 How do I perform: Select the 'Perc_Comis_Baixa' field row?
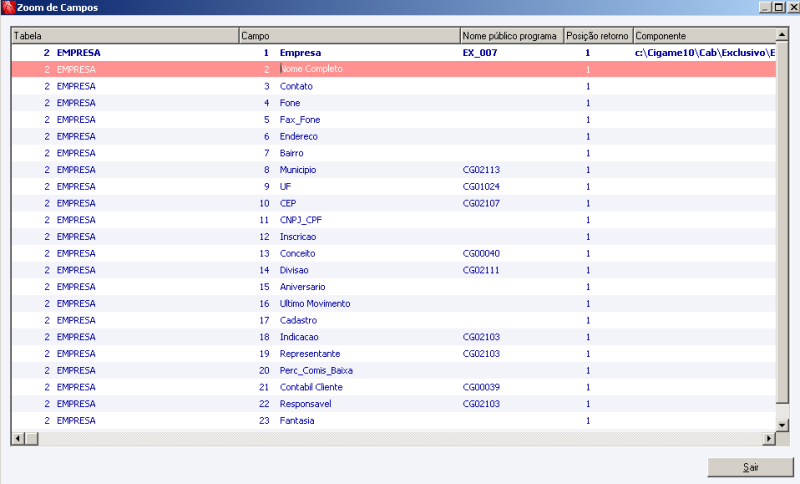[393, 370]
